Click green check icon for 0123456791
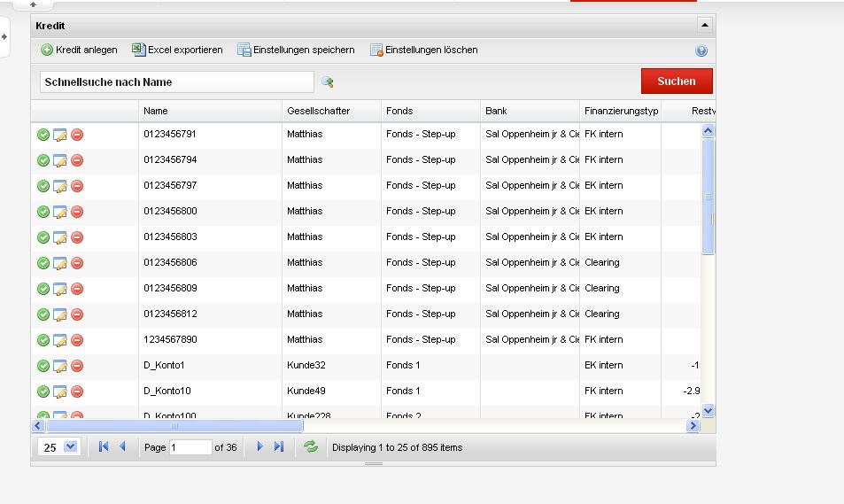Viewport: 844px width, 504px height. point(43,135)
